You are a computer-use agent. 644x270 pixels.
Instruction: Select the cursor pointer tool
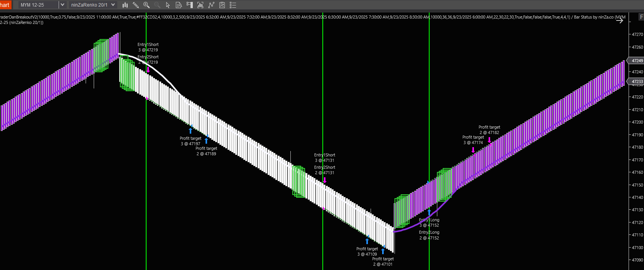coord(168,5)
